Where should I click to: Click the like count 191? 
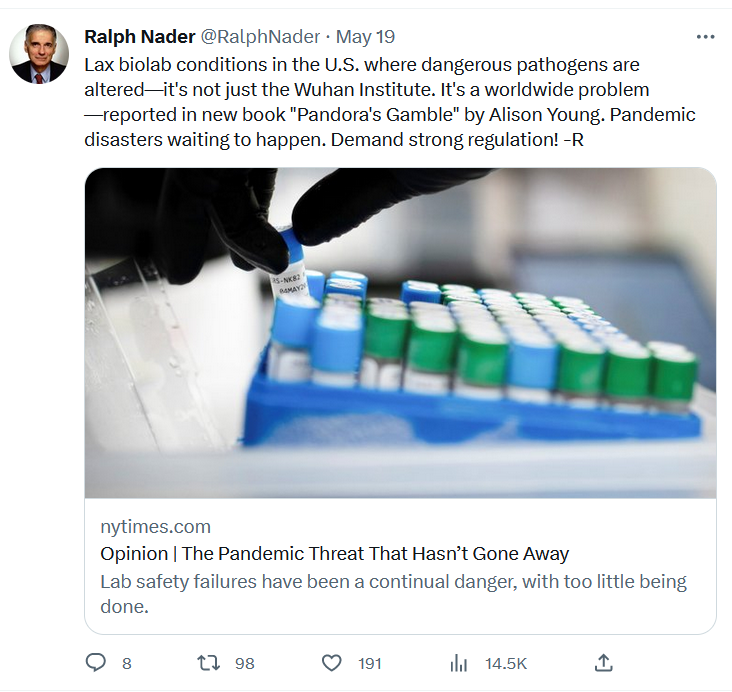click(370, 664)
